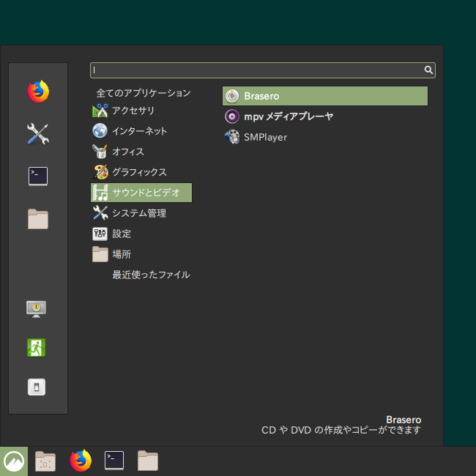Click the サウンドとビデオ film-note icon
The height and width of the screenshot is (476, 476).
pos(100,193)
